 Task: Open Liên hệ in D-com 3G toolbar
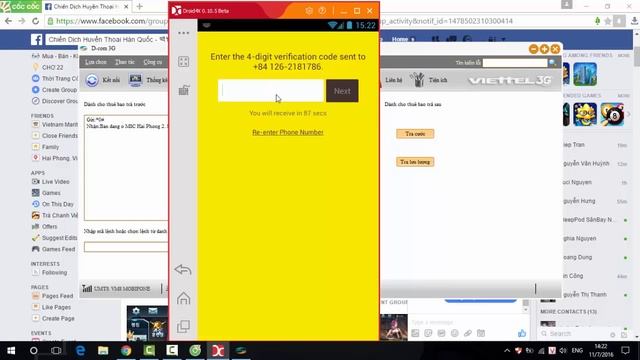[393, 80]
